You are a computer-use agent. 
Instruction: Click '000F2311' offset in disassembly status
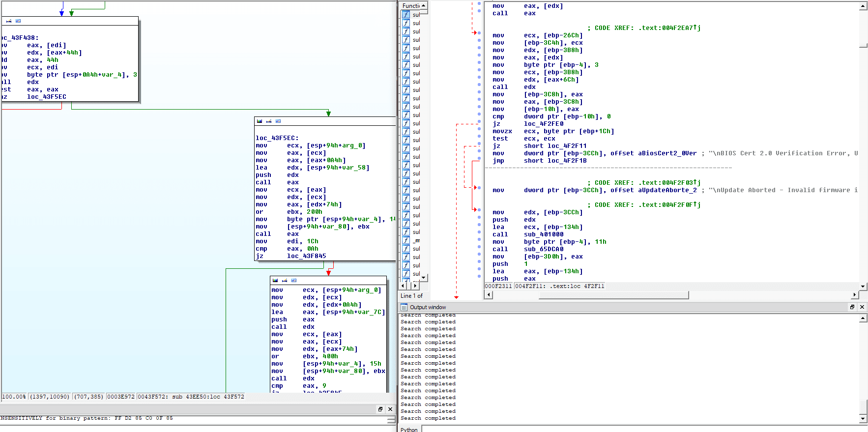click(498, 286)
